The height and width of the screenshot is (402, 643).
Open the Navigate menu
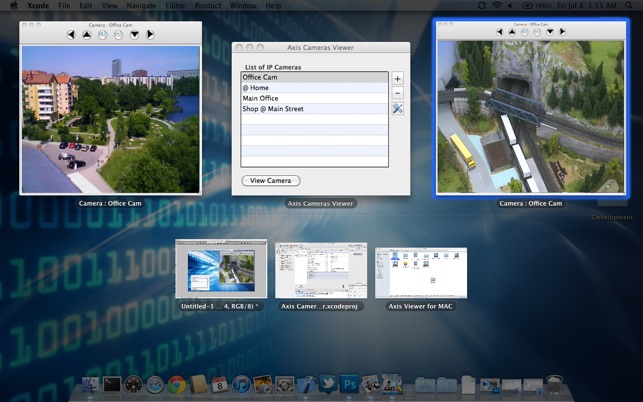coord(141,6)
